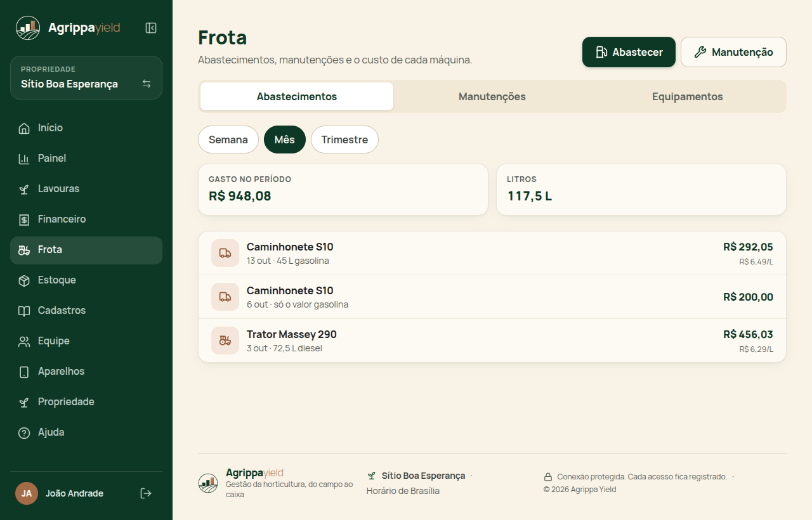Image resolution: width=812 pixels, height=520 pixels.
Task: Switch property using the swap arrows icon
Action: coord(147,84)
